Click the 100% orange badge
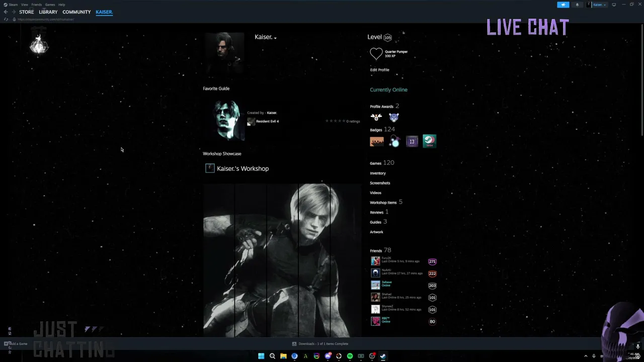This screenshot has width=644, height=362. (x=377, y=142)
